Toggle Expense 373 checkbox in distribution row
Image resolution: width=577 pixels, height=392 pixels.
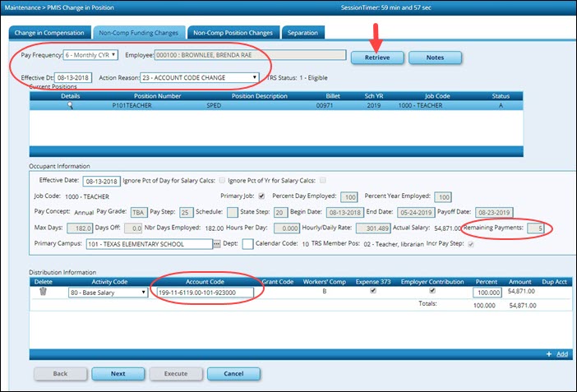pos(373,290)
